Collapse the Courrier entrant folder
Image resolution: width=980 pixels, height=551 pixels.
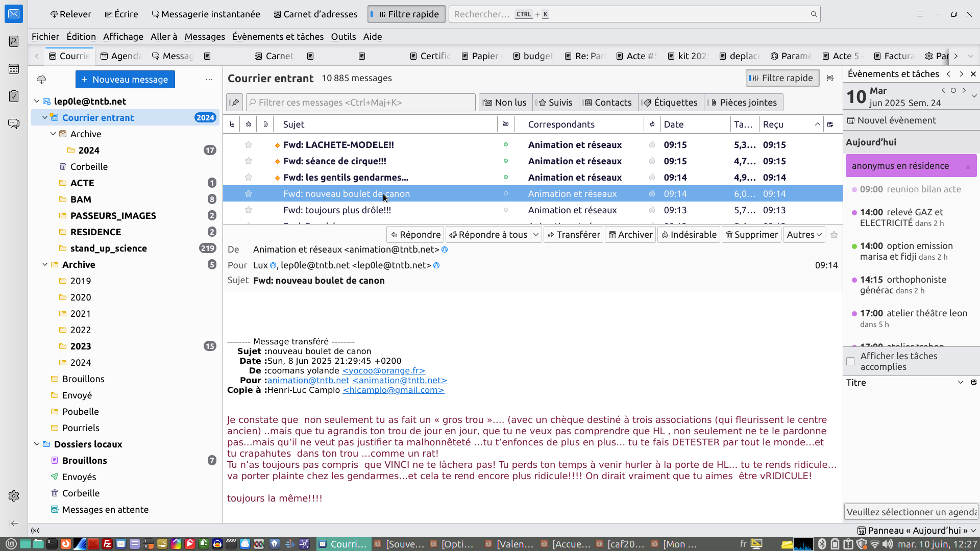(x=45, y=117)
